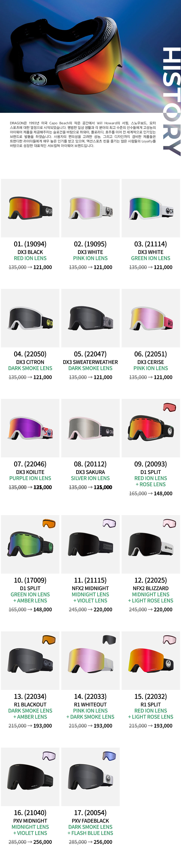This screenshot has width=181, height=868.
Task: Click the dark smoke spare lens on R1 Whiteout
Action: pos(109,639)
